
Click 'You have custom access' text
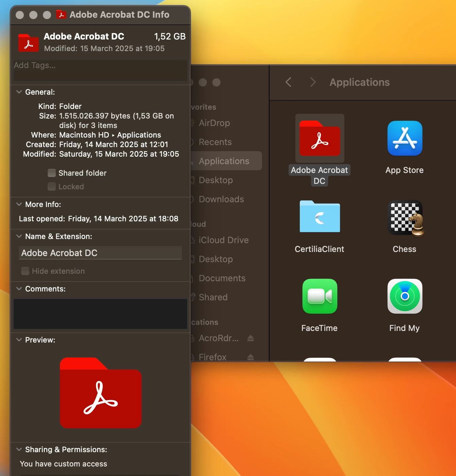pos(64,464)
